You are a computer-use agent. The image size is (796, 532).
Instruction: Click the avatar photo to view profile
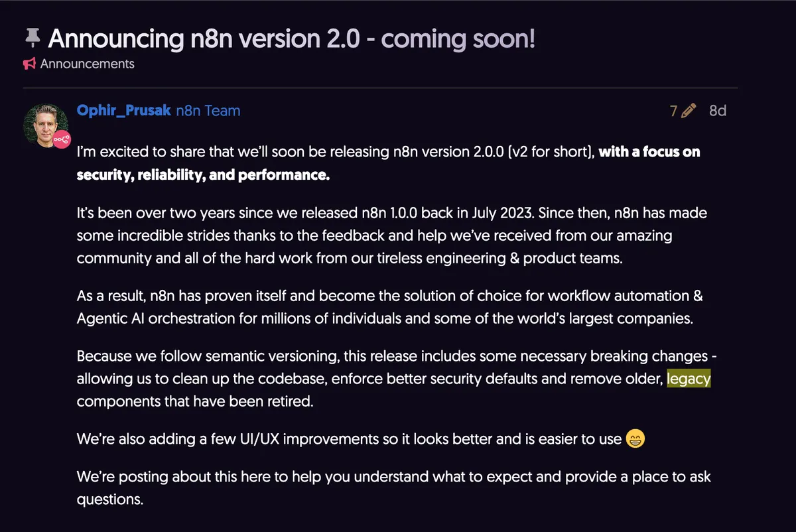coord(46,124)
